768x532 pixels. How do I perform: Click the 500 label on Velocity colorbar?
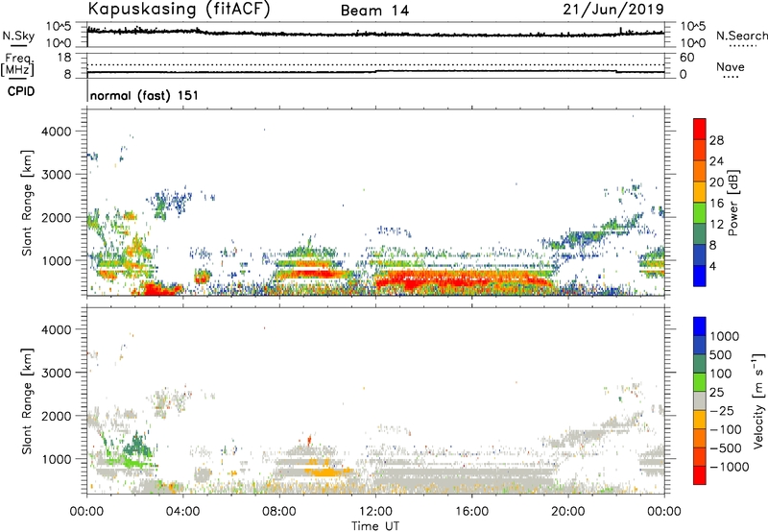(721, 354)
